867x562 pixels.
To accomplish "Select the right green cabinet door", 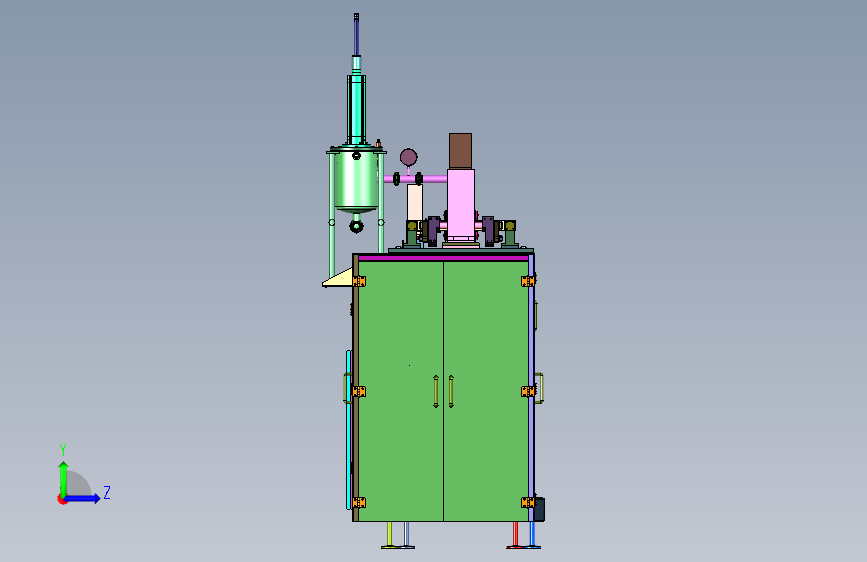I will [x=485, y=391].
